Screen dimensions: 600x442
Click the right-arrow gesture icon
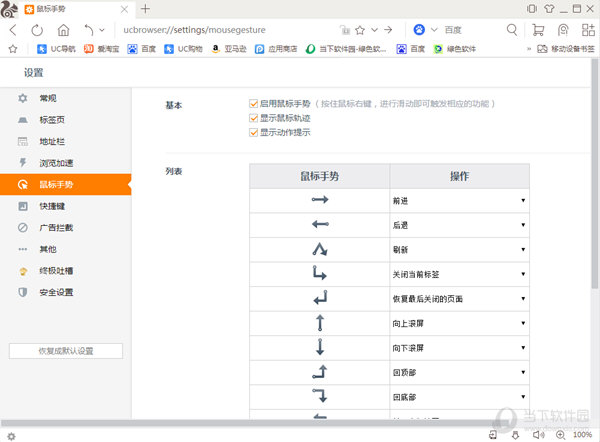[x=320, y=199]
